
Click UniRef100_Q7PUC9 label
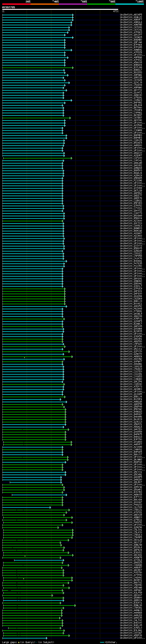[131, 289]
